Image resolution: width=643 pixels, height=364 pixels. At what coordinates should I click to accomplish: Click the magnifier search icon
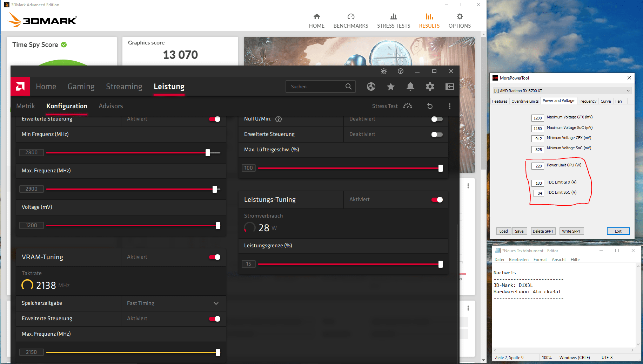(348, 87)
